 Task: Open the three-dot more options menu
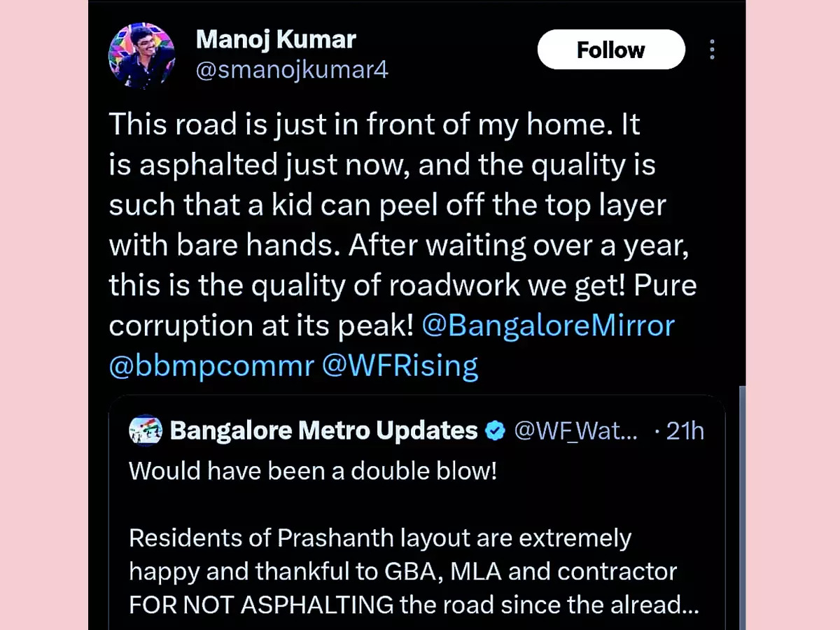[712, 50]
